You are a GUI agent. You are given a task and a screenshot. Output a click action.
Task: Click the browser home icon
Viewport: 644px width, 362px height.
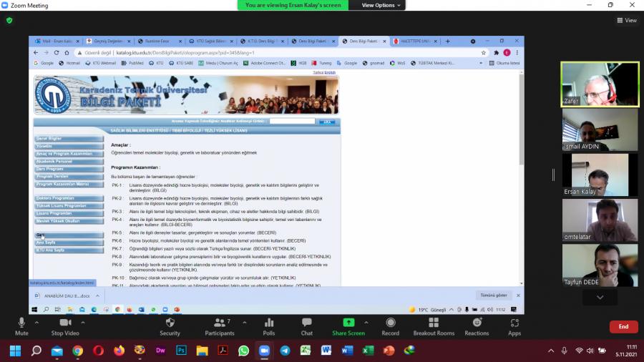[67, 52]
